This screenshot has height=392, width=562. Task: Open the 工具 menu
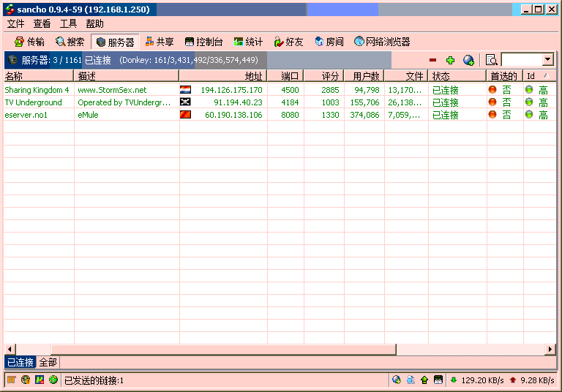(68, 23)
